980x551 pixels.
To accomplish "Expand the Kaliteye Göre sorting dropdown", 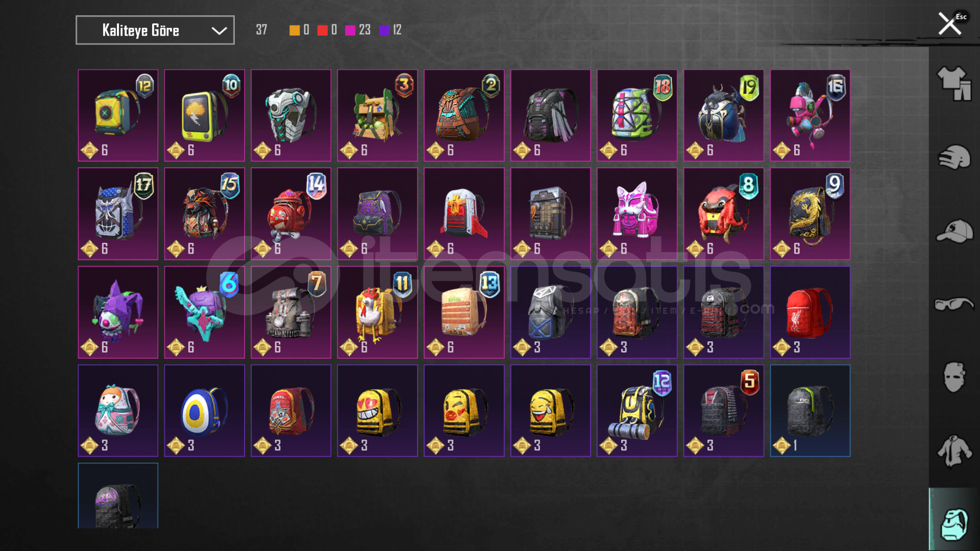I will tap(155, 30).
